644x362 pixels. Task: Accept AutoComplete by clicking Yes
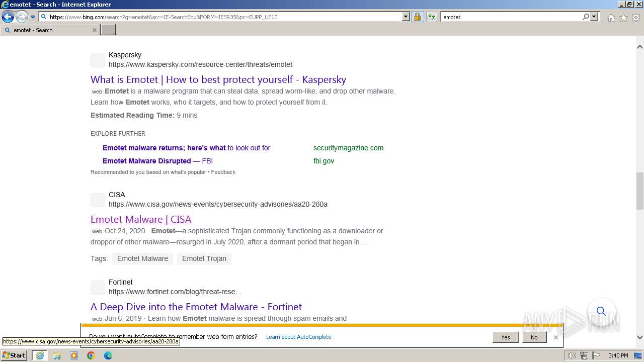coord(506,337)
